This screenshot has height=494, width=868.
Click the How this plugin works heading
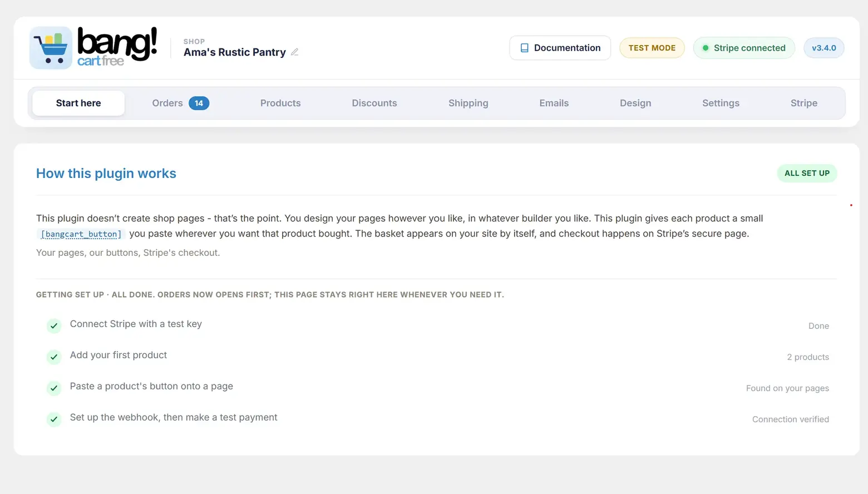106,174
